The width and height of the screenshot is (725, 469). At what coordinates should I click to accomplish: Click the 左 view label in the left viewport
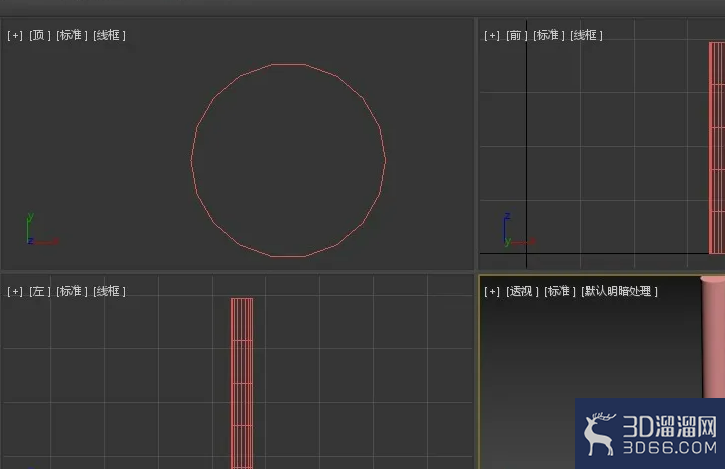(40, 291)
